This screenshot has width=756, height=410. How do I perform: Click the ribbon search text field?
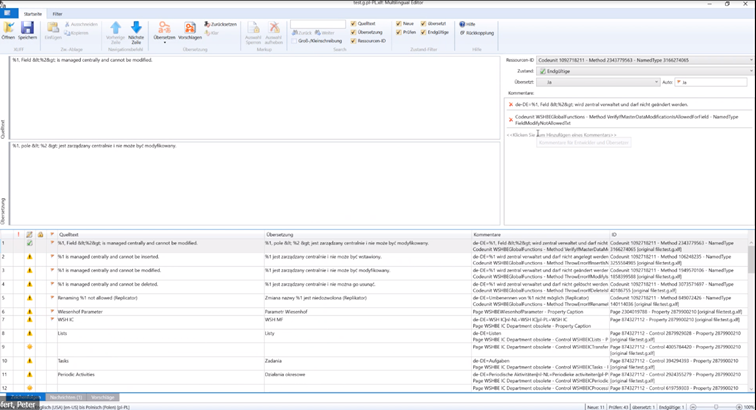[x=318, y=24]
